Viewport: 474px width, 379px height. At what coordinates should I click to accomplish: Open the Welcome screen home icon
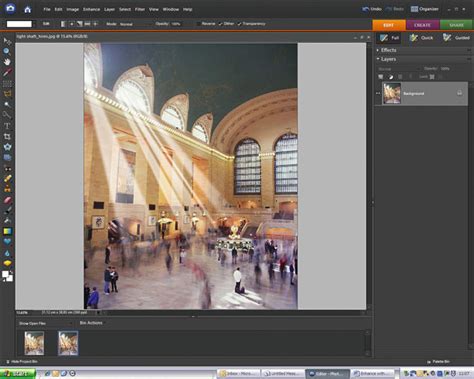pyautogui.click(x=28, y=10)
